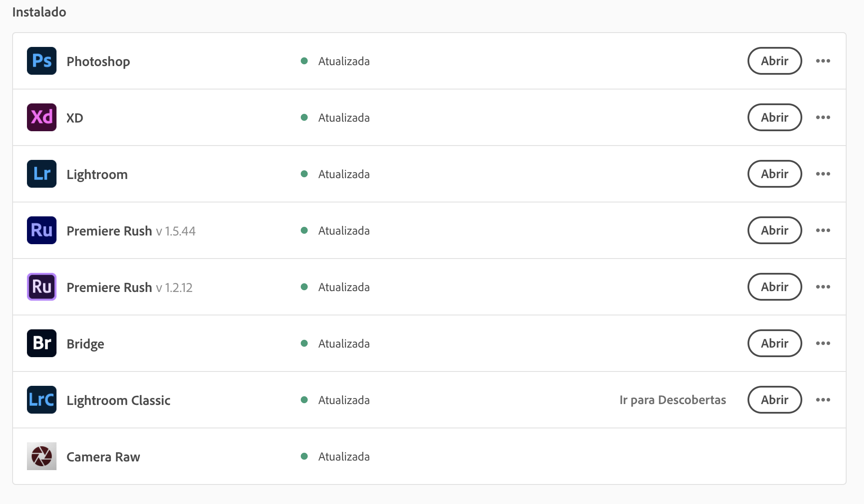Click the XD app icon
This screenshot has height=504, width=864.
(41, 117)
